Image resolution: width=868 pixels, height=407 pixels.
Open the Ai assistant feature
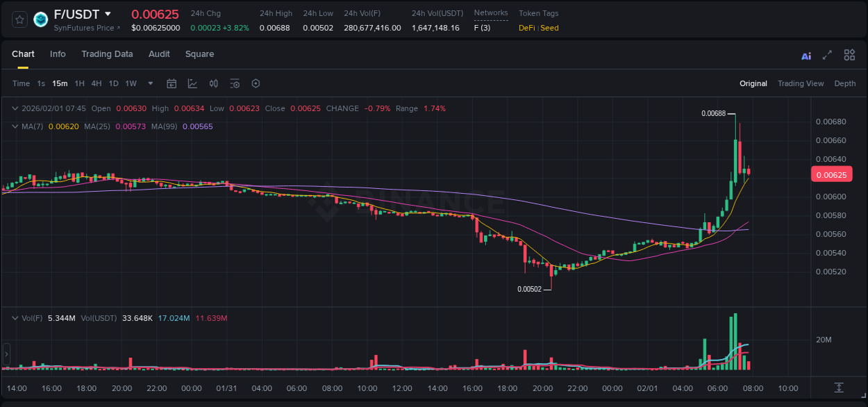pyautogui.click(x=806, y=55)
